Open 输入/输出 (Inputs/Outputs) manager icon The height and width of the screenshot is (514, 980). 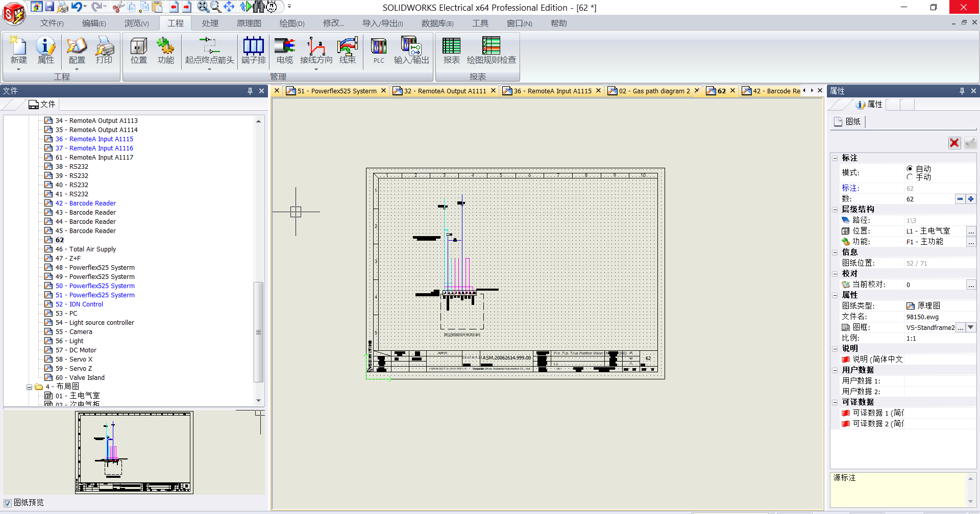pos(411,50)
